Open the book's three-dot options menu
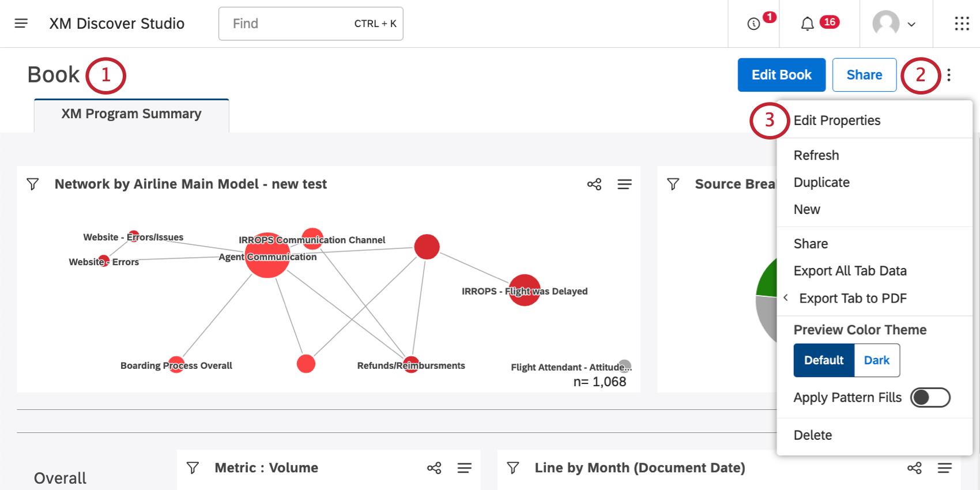The image size is (980, 490). coord(948,75)
